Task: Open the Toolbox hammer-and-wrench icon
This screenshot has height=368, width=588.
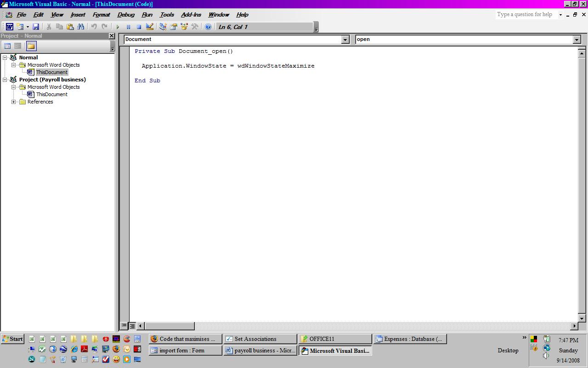Action: (195, 27)
